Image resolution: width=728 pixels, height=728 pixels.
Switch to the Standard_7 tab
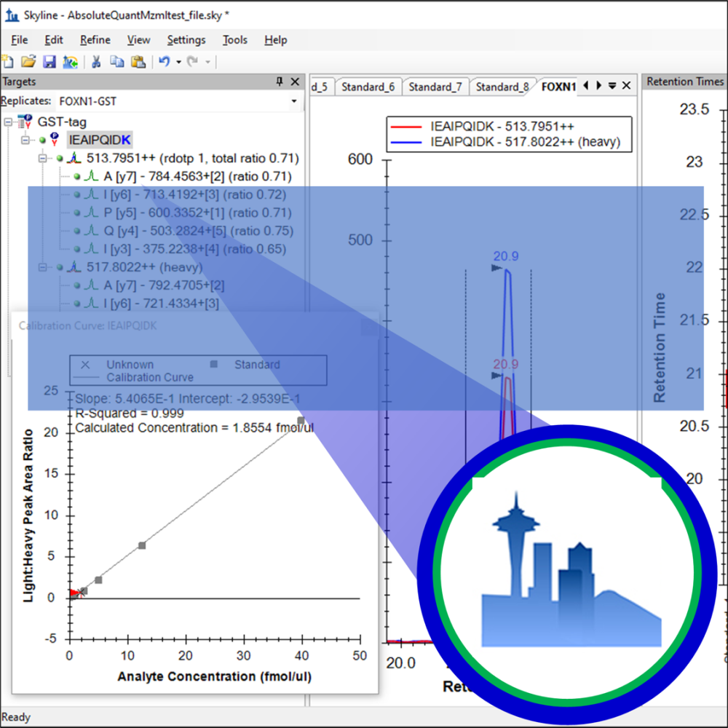tap(435, 87)
